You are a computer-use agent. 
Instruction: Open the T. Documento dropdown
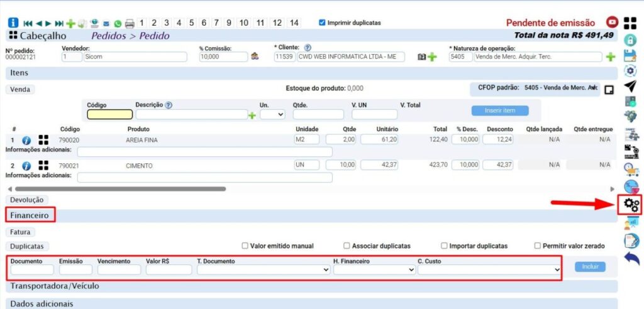coord(264,269)
